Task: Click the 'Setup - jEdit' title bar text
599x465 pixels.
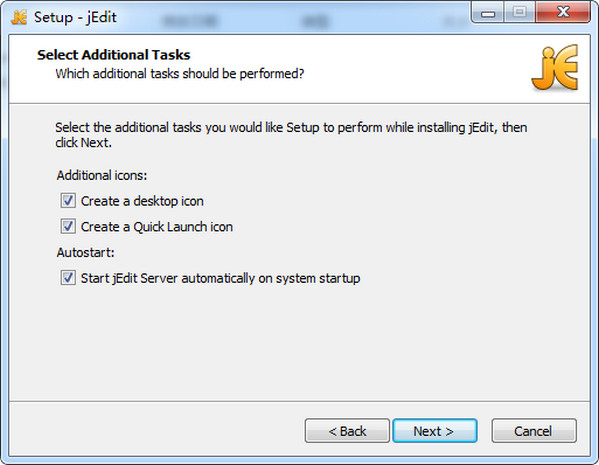Action: click(75, 18)
